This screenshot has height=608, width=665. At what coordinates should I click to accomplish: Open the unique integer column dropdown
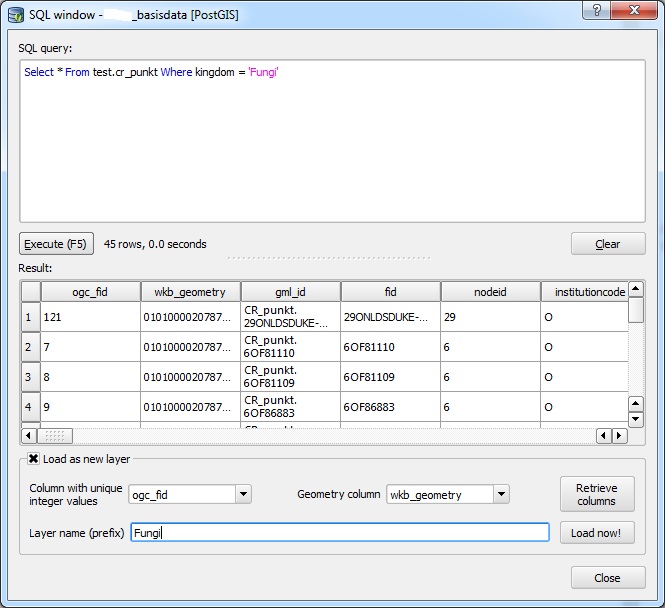click(243, 494)
